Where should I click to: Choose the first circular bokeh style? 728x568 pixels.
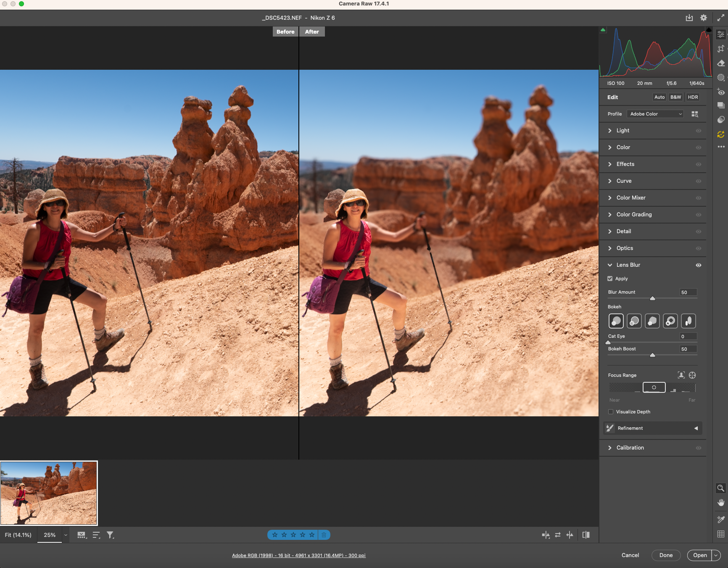click(x=616, y=321)
